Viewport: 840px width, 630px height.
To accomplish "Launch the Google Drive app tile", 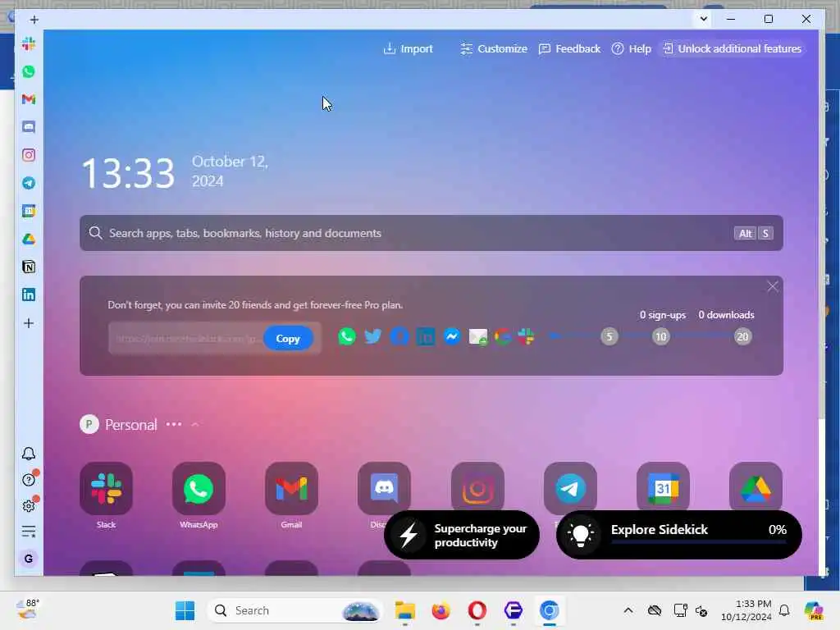I will tap(756, 486).
